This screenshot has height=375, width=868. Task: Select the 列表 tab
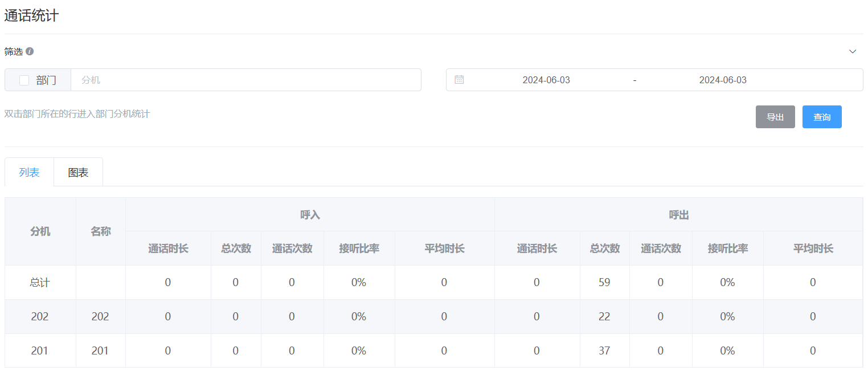coord(29,173)
